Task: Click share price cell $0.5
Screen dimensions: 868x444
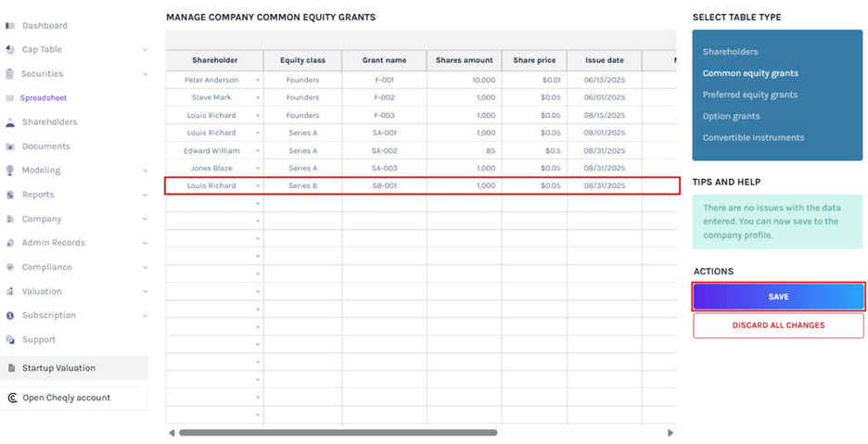Action: [x=534, y=151]
